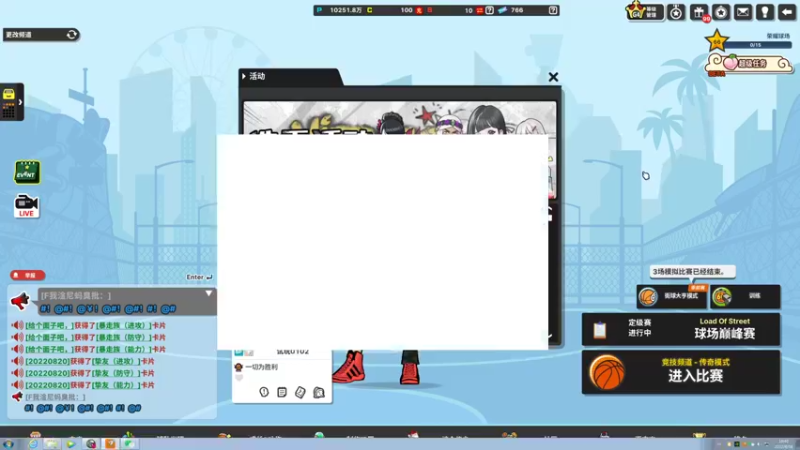The height and width of the screenshot is (450, 800).
Task: Refresh the 更改频道 channel button
Action: click(72, 35)
